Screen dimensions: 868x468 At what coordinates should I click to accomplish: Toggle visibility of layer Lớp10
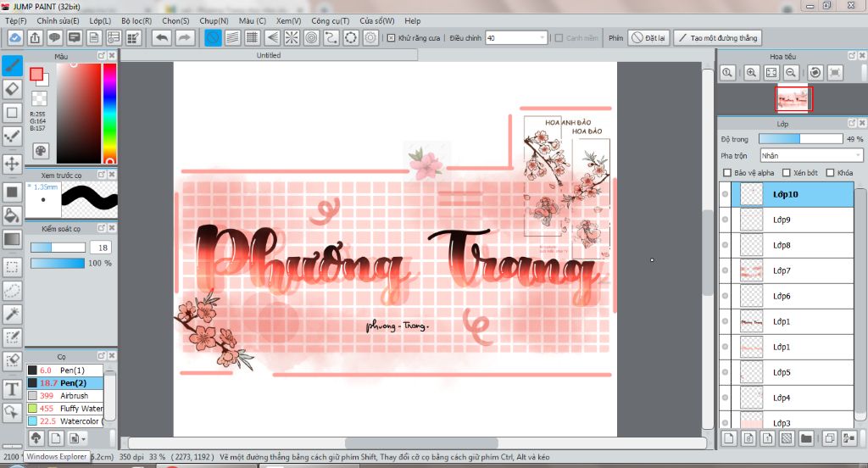coord(726,194)
